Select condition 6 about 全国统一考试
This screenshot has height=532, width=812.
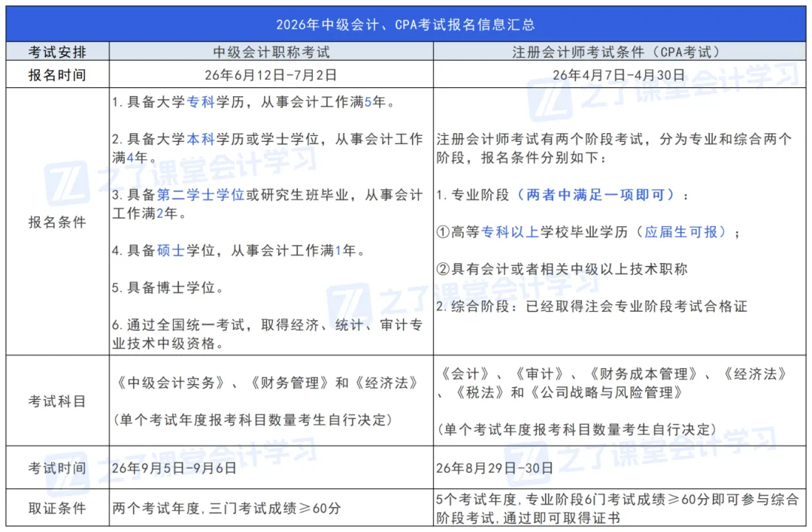(268, 334)
